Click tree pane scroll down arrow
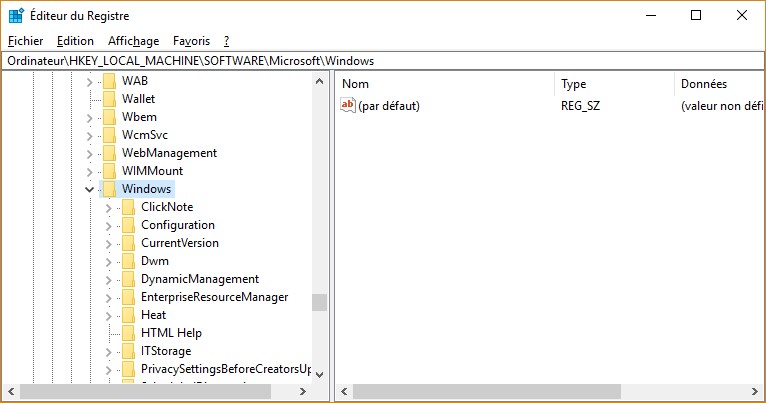Screen dimensions: 766x403 [319, 375]
